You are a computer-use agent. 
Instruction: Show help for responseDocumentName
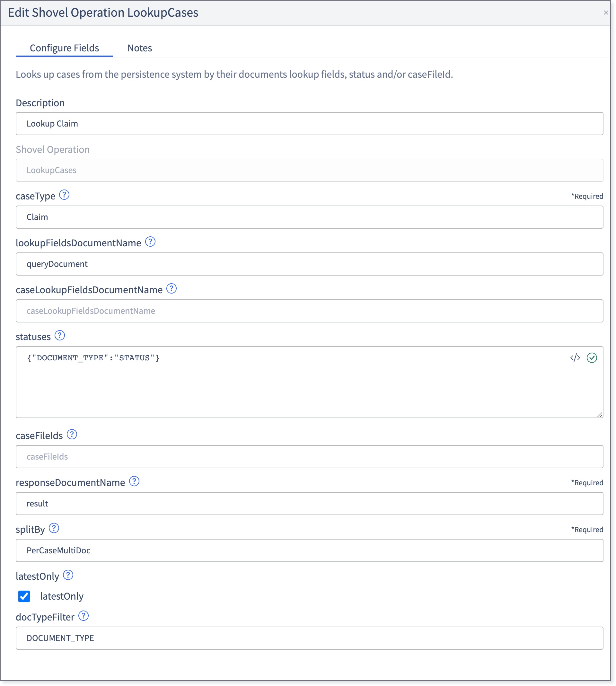pyautogui.click(x=134, y=482)
